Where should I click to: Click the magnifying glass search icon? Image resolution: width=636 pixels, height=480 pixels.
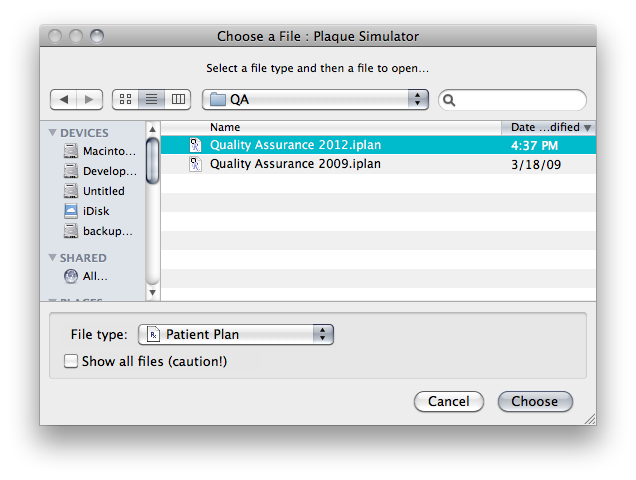(x=449, y=100)
